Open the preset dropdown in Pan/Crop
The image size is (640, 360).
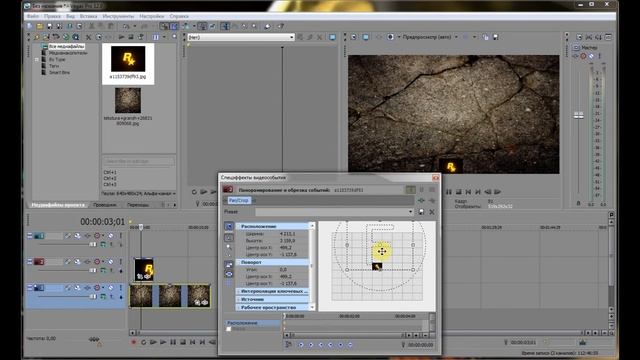pos(410,212)
